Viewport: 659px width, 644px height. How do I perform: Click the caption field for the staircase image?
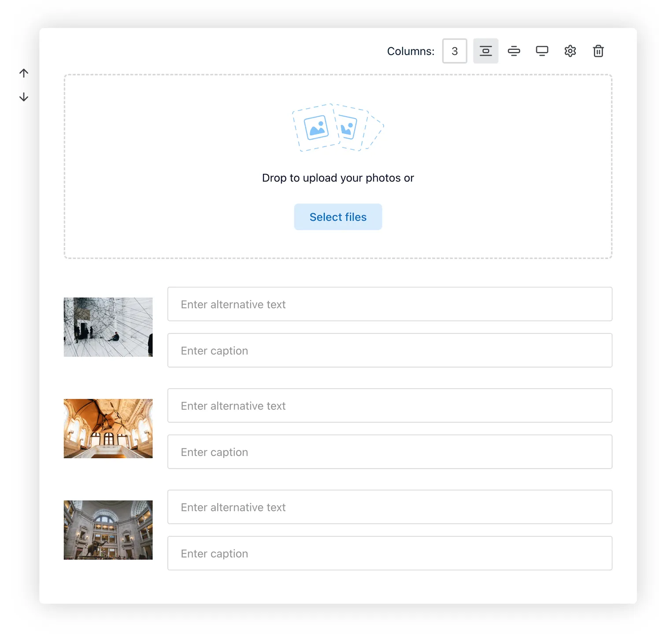pos(389,452)
